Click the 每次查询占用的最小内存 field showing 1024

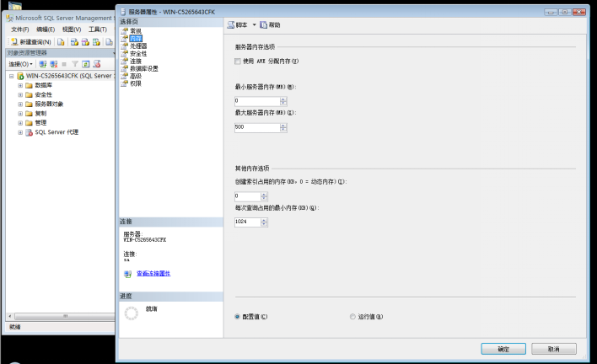[x=247, y=222]
